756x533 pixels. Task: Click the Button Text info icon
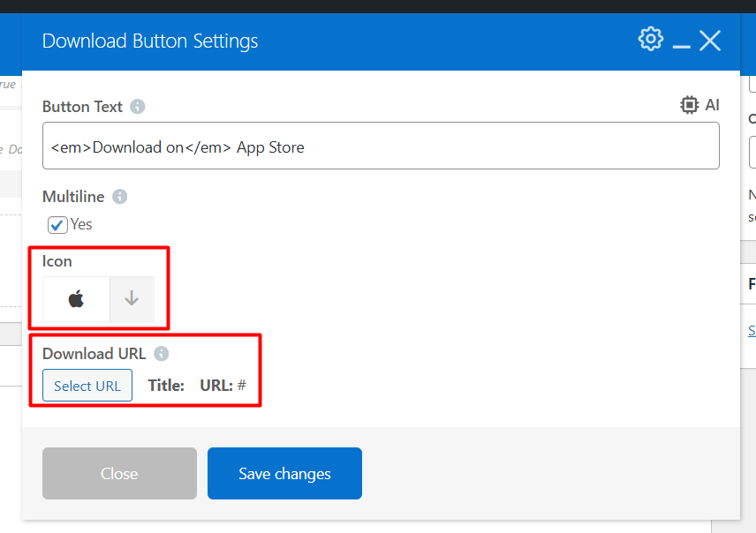tap(138, 107)
